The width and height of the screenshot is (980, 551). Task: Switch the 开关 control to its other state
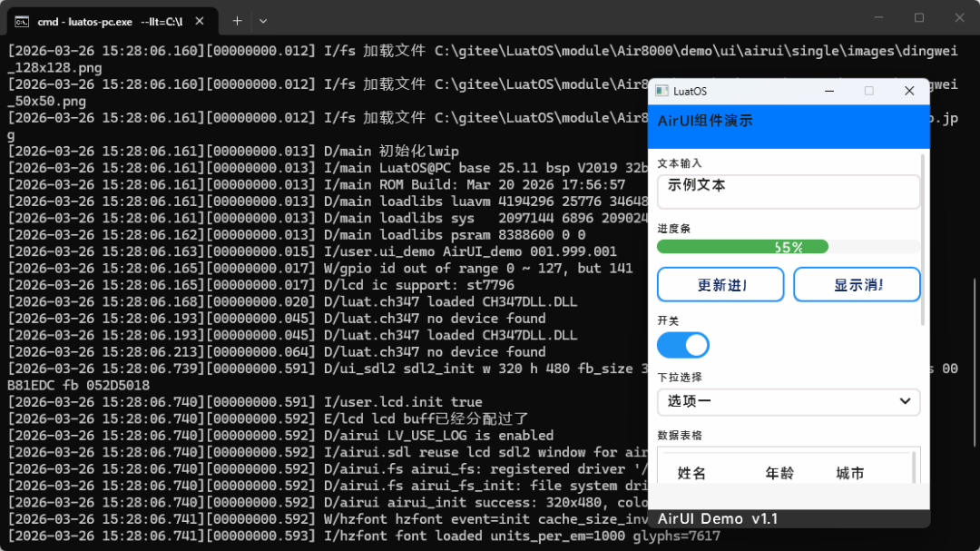(x=683, y=345)
